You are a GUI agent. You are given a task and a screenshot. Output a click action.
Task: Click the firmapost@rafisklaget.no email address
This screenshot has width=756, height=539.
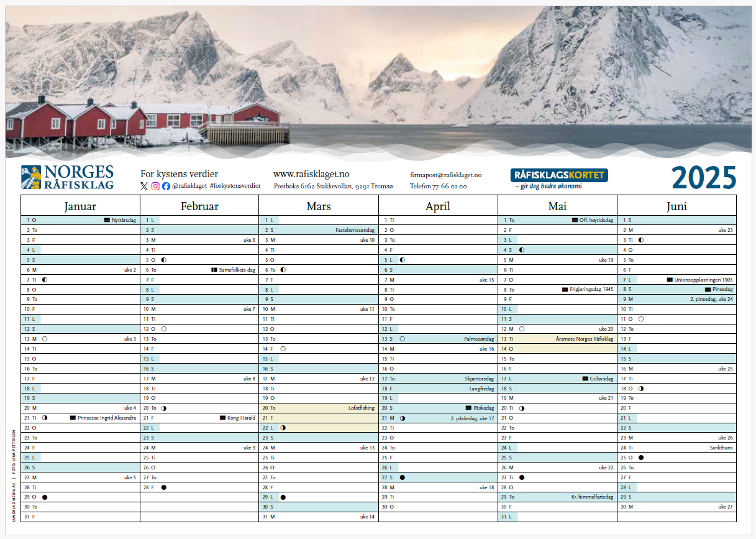click(445, 175)
